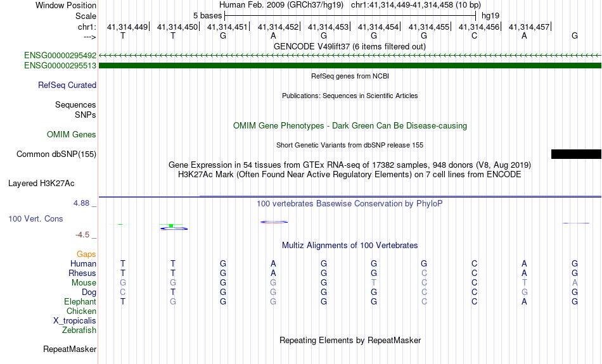Viewport: 602px width, 364px height.
Task: Click the 100 Vert. Cons label
Action: coord(35,218)
